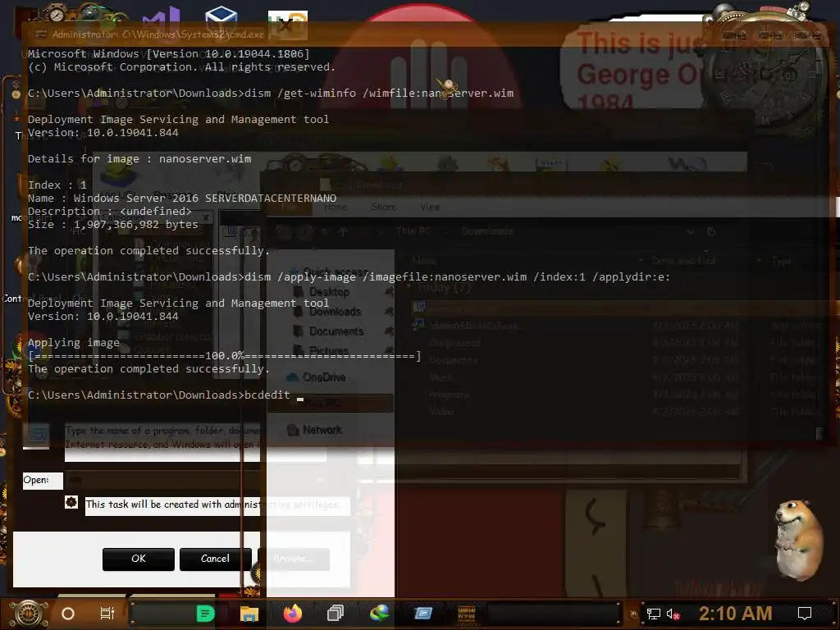Viewport: 840px width, 630px height.
Task: Open the Share ribbon tab in Explorer
Action: pyautogui.click(x=384, y=207)
